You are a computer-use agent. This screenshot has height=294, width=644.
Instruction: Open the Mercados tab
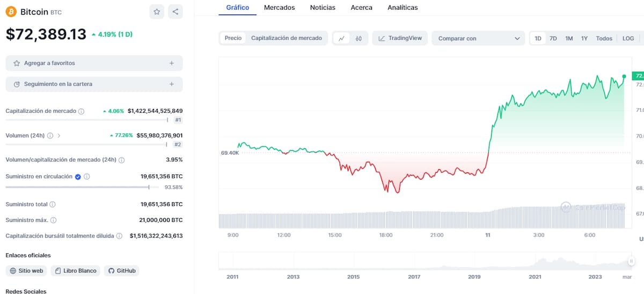pyautogui.click(x=279, y=8)
